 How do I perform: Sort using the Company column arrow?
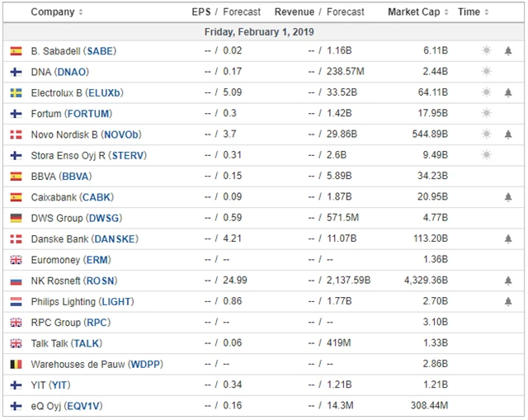pos(81,12)
